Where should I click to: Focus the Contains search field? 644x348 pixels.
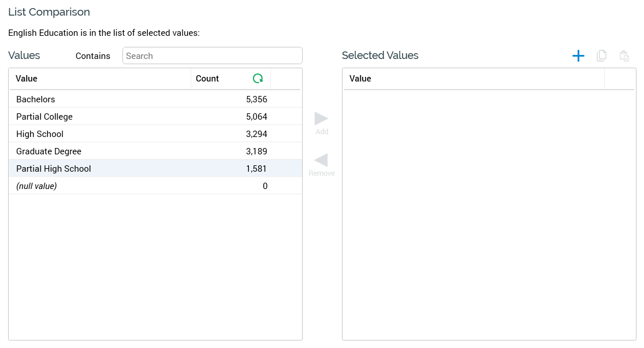click(x=212, y=56)
